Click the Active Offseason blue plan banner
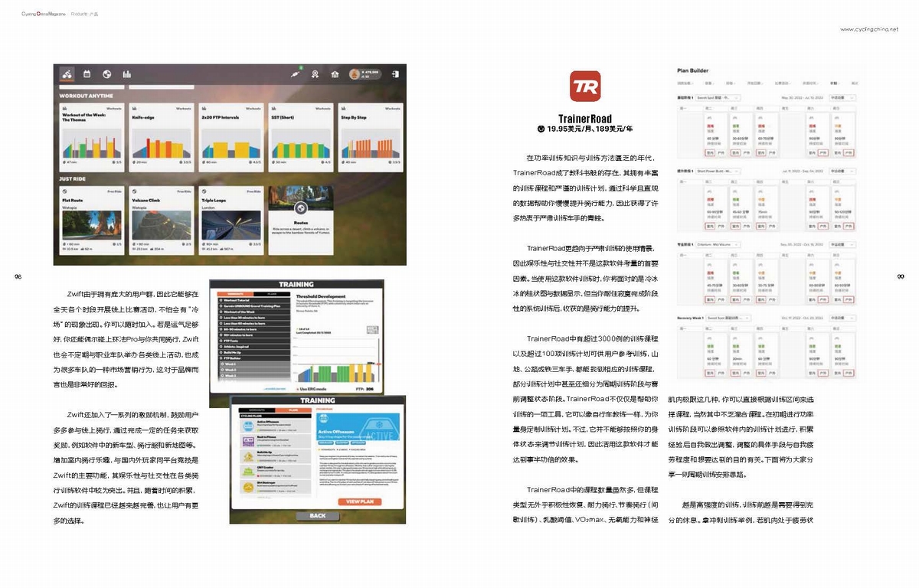 pos(358,427)
